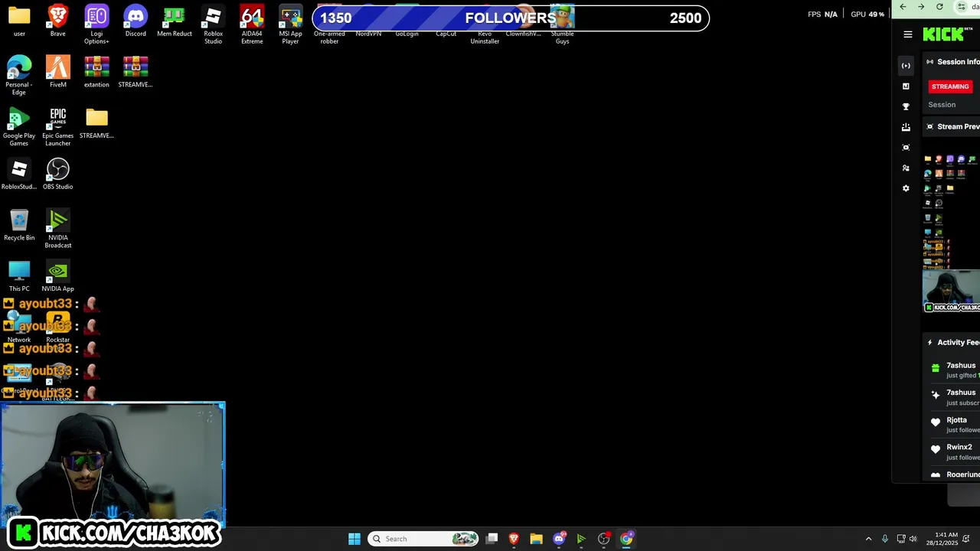Open the notification bell in taskbar
The height and width of the screenshot is (551, 980).
[967, 539]
